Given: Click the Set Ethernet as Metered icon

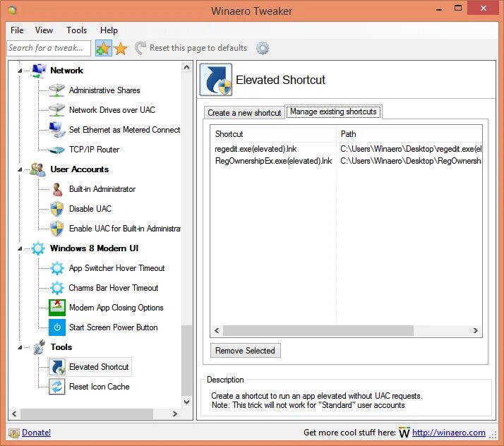Looking at the screenshot, I should 57,130.
